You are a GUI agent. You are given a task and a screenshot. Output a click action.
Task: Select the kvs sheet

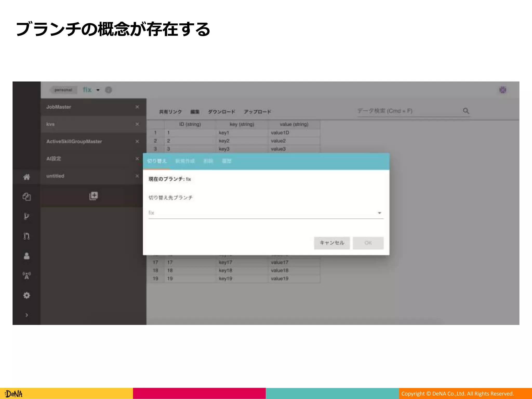point(94,124)
